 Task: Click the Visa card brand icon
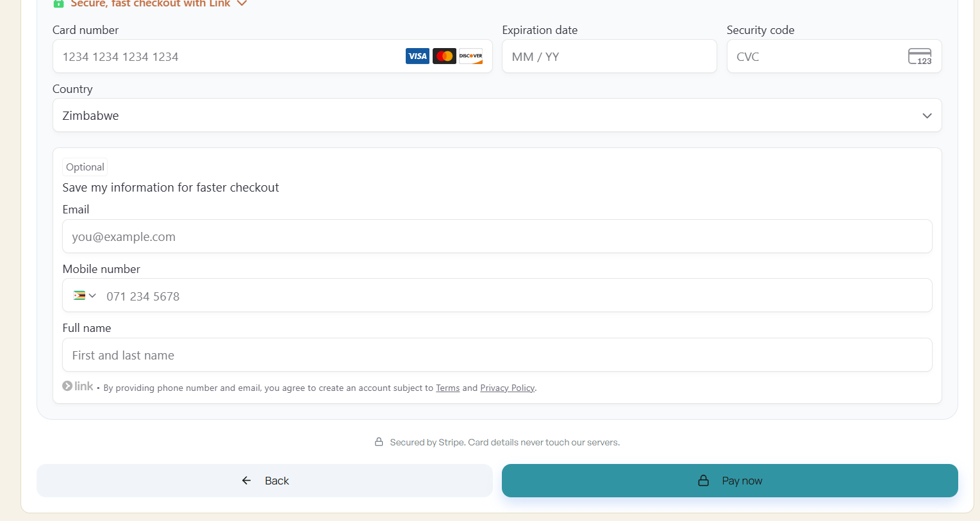[417, 56]
